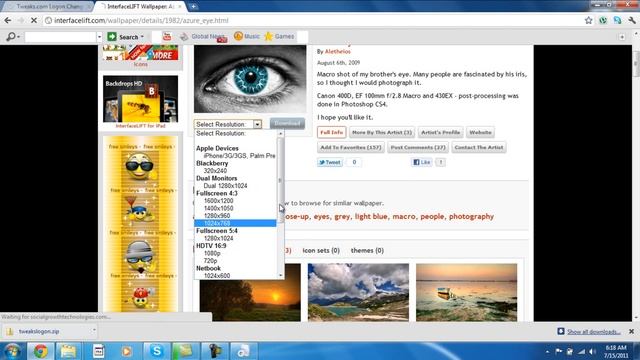Viewport: 640px width, 360px height.
Task: Click the green uTorrent extension icon
Action: pos(603,20)
